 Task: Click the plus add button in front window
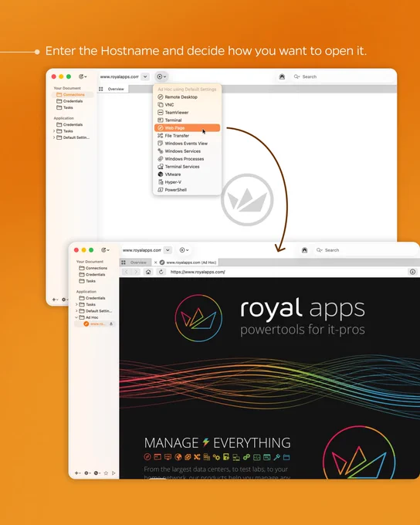pyautogui.click(x=77, y=473)
